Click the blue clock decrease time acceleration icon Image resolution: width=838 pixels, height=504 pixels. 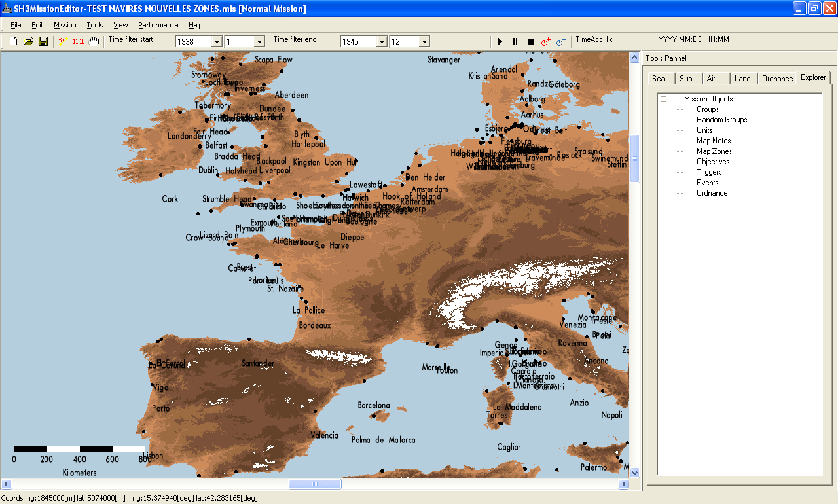[561, 41]
